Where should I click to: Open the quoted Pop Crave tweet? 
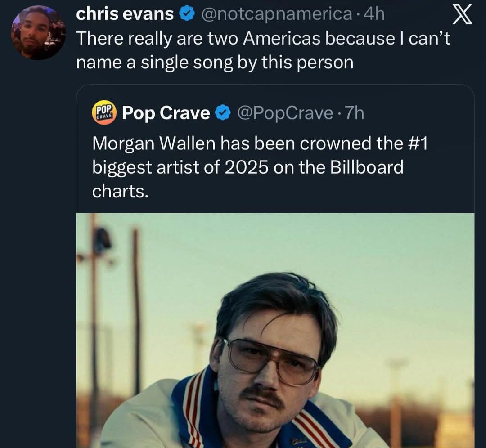270,166
